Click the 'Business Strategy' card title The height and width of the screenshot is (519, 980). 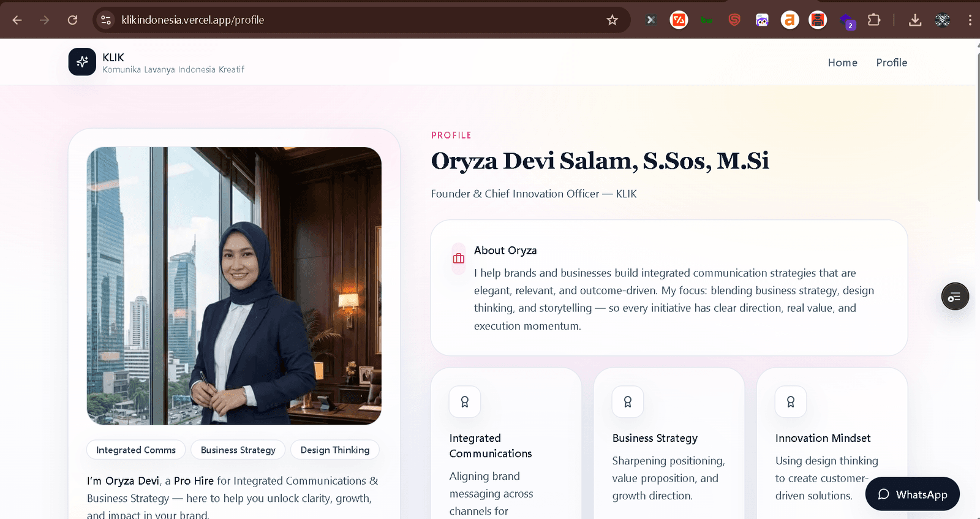(655, 438)
